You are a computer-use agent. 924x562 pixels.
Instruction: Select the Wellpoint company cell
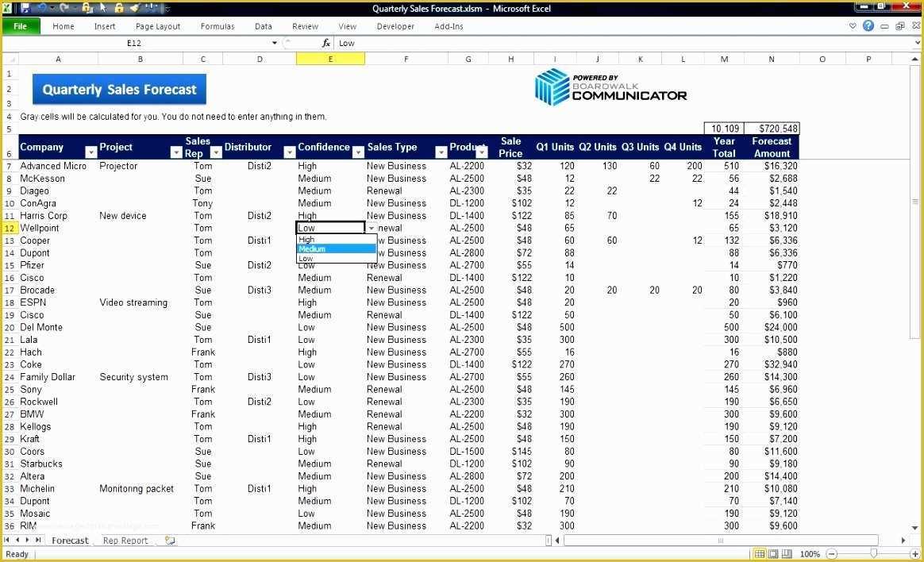(58, 228)
